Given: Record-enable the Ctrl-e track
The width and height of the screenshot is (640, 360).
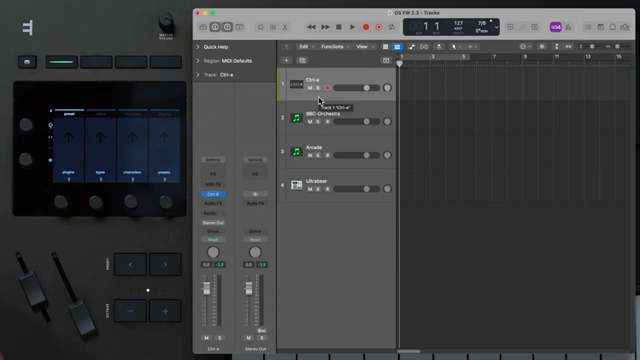Looking at the screenshot, I should pyautogui.click(x=327, y=88).
